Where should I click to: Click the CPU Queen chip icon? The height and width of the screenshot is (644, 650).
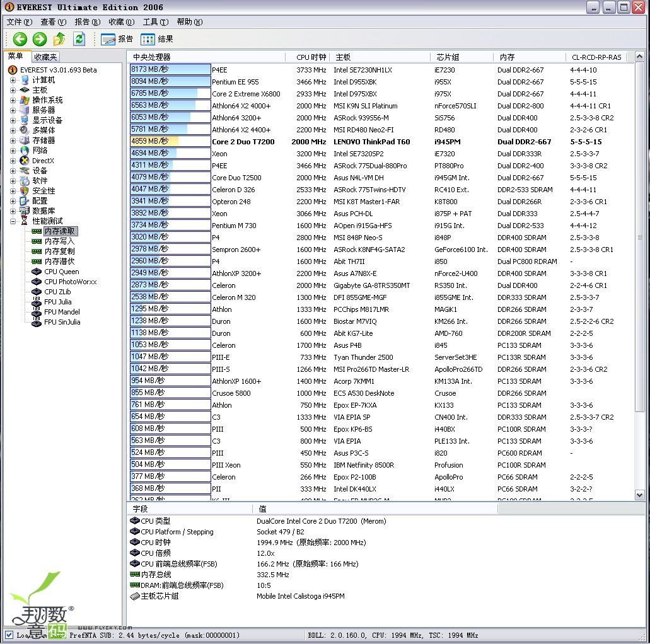click(x=37, y=272)
